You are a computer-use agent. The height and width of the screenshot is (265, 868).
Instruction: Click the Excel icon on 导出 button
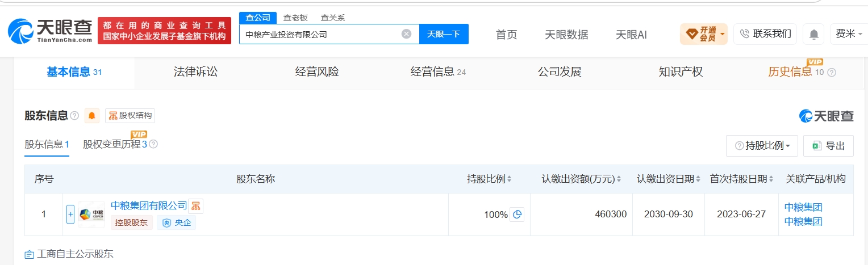tap(817, 146)
